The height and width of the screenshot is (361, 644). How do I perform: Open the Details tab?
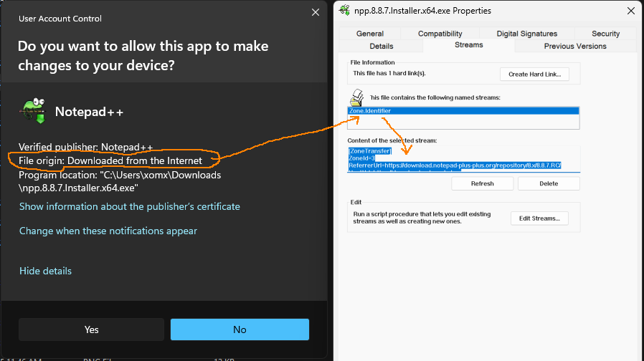381,46
